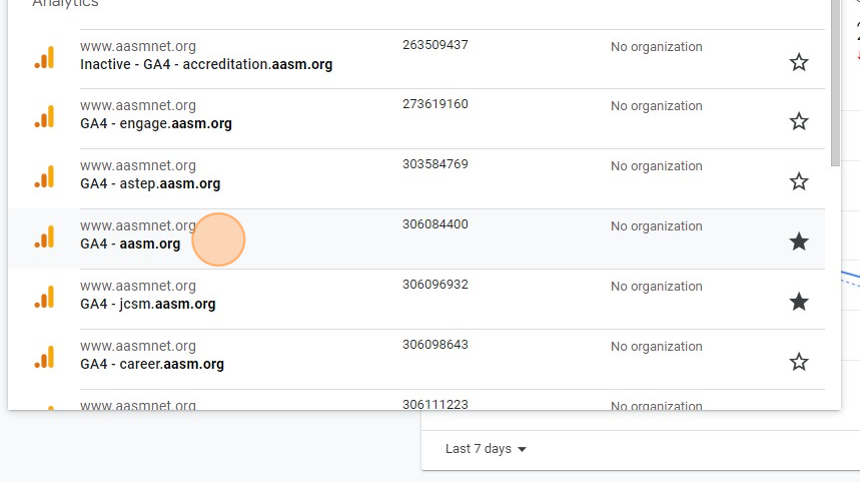The width and height of the screenshot is (860, 482).
Task: Star the GA4 - engage.aasm.org property
Action: (799, 121)
